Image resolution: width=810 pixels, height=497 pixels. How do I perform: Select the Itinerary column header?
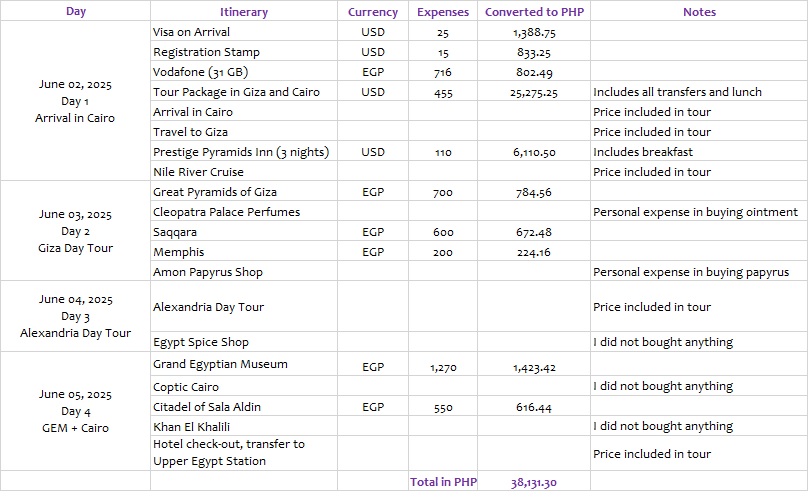pos(244,12)
